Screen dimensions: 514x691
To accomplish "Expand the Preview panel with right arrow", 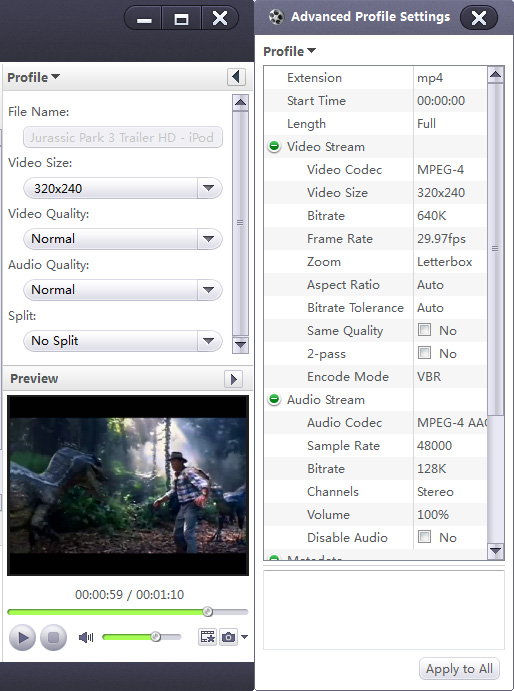I will tap(234, 379).
